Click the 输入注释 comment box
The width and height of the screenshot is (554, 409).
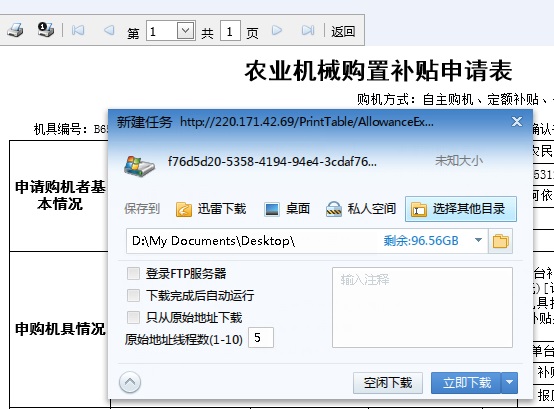click(422, 307)
